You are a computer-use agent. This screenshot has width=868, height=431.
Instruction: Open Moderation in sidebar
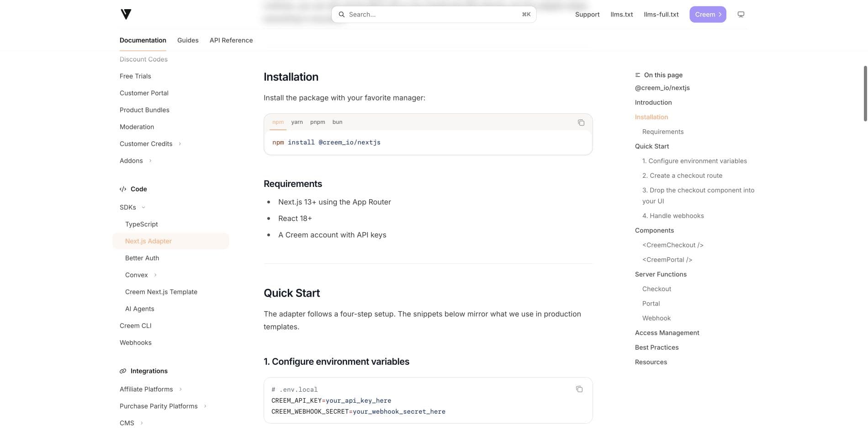pyautogui.click(x=137, y=127)
